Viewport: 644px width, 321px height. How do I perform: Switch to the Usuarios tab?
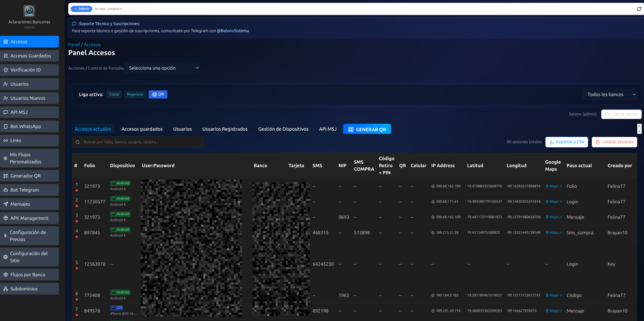point(182,129)
